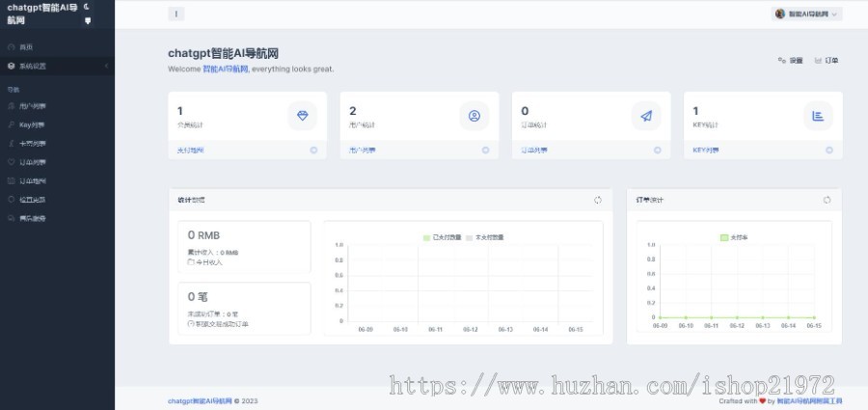The width and height of the screenshot is (868, 410).
Task: Toggle the green legend swatch in the right chart
Action: (x=724, y=237)
